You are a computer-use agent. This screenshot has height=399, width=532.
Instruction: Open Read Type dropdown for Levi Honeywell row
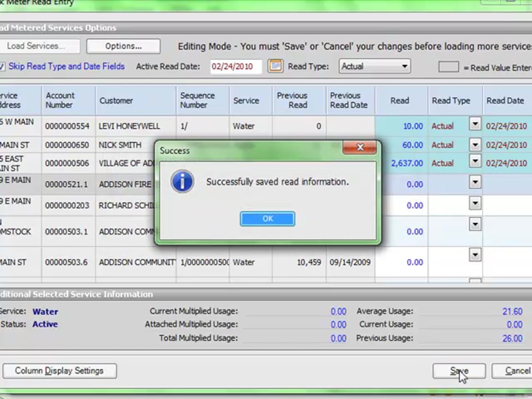(475, 125)
